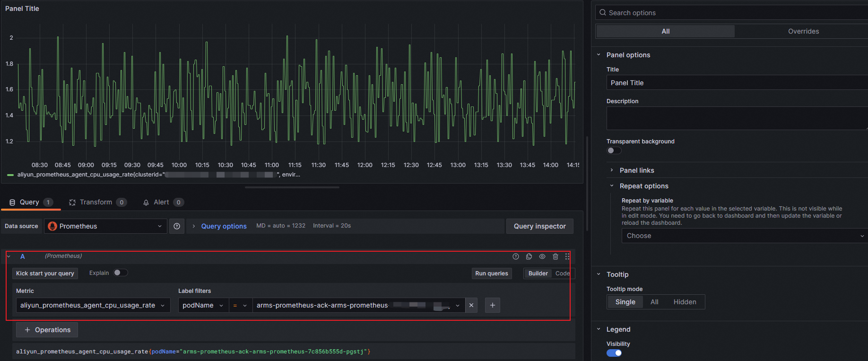Select Single tooltip mode

[625, 302]
